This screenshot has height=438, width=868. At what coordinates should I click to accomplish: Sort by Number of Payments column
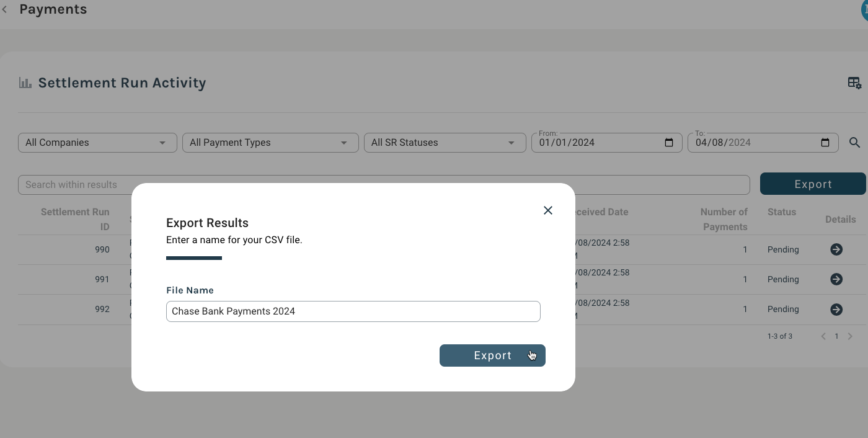724,219
